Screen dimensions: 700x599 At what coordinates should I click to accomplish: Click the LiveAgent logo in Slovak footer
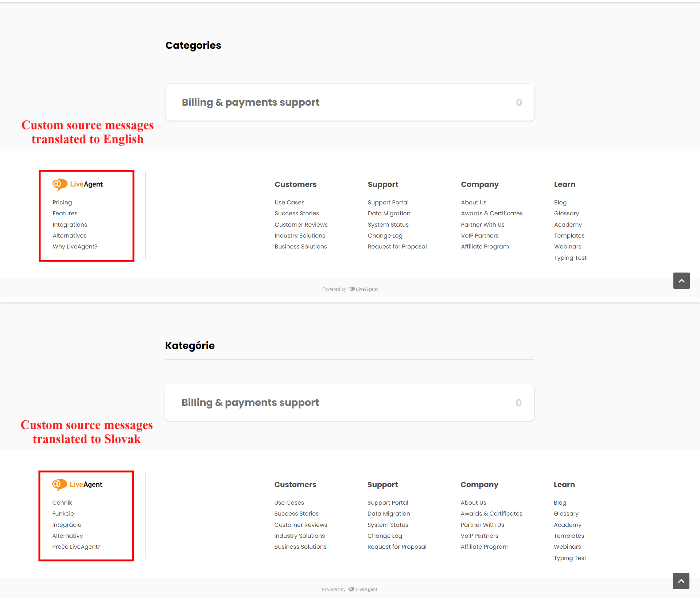[x=77, y=485]
